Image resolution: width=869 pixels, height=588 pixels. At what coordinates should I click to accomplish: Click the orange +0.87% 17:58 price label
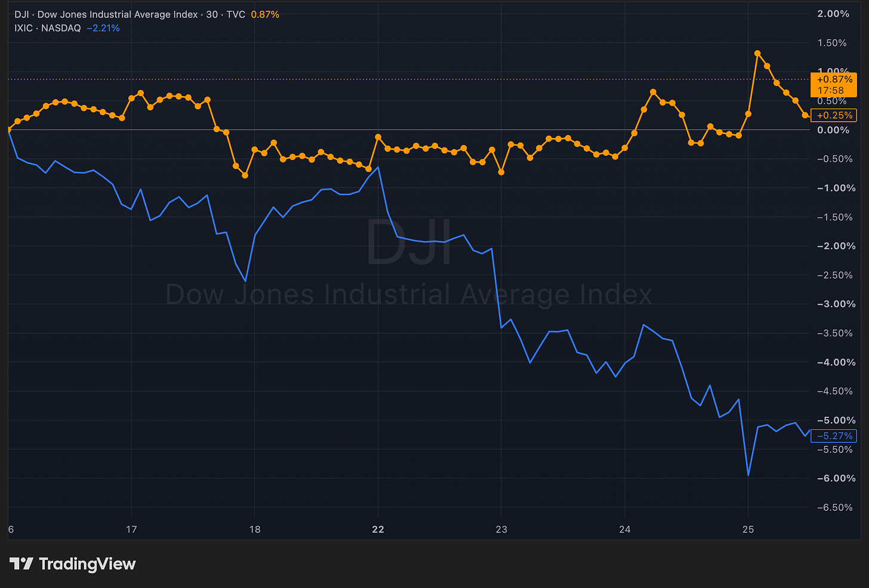click(834, 85)
